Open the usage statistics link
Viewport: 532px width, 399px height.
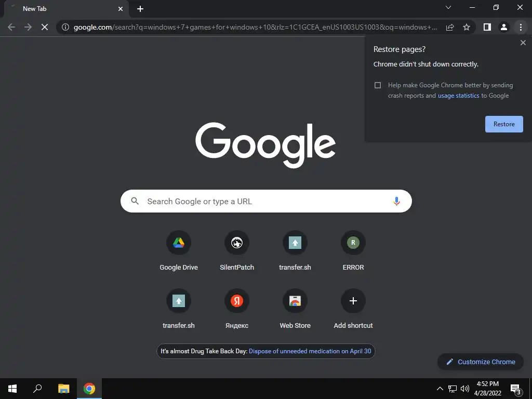click(x=458, y=96)
